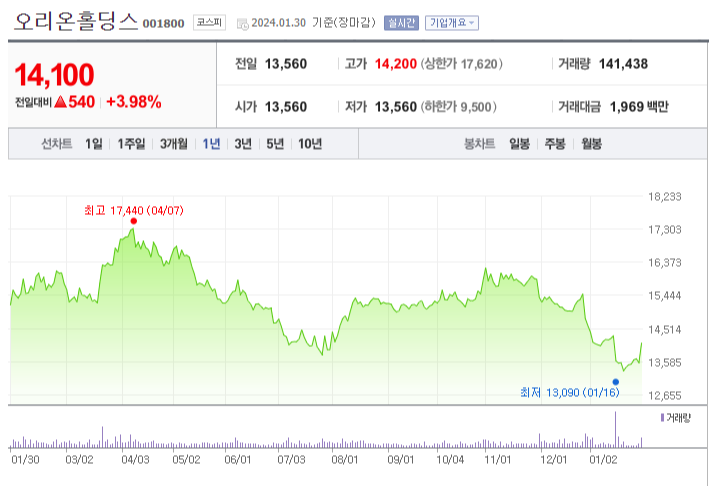The image size is (709, 486).
Task: Click the 04/03 date axis label
Action: point(135,459)
